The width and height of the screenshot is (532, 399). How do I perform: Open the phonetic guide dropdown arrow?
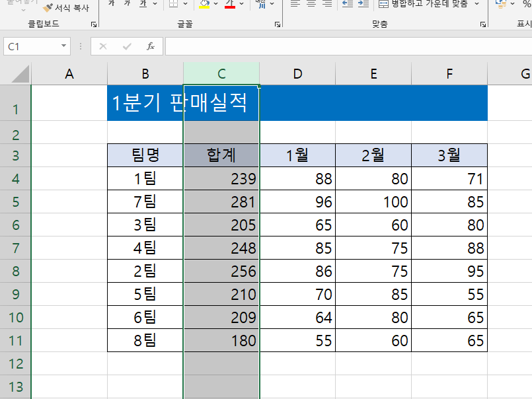(x=272, y=4)
